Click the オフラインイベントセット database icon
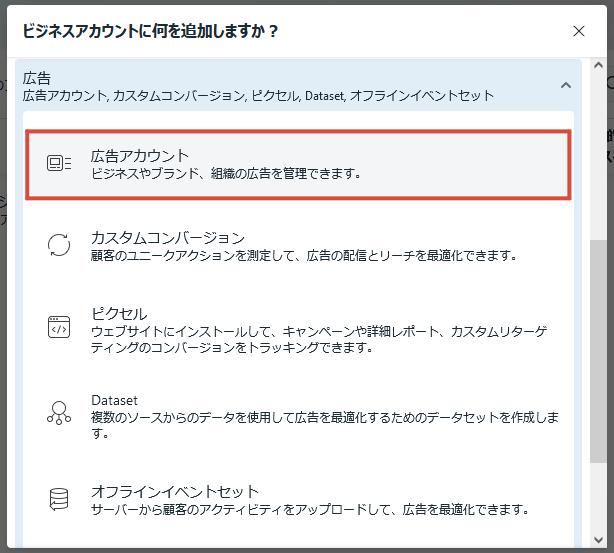 pos(59,499)
